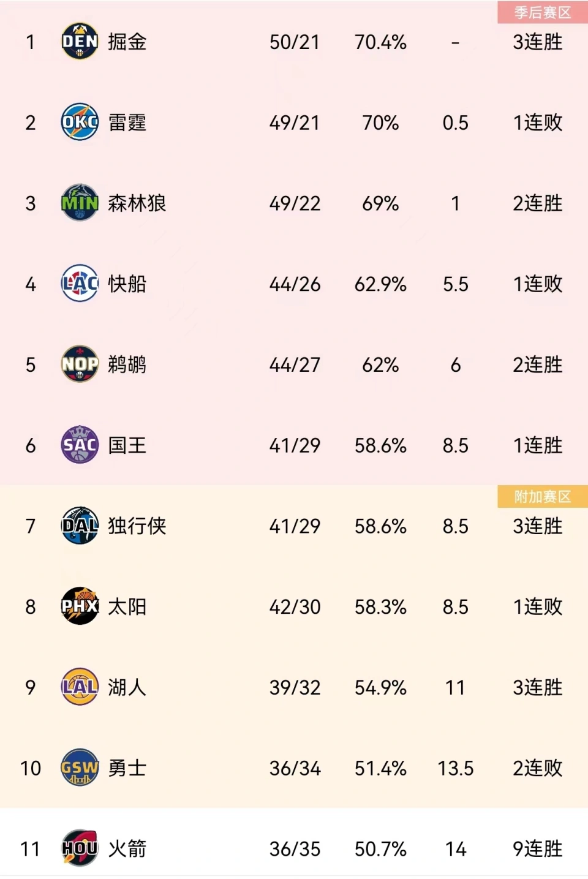Tap the Denver Nuggets DEN logo

point(80,42)
